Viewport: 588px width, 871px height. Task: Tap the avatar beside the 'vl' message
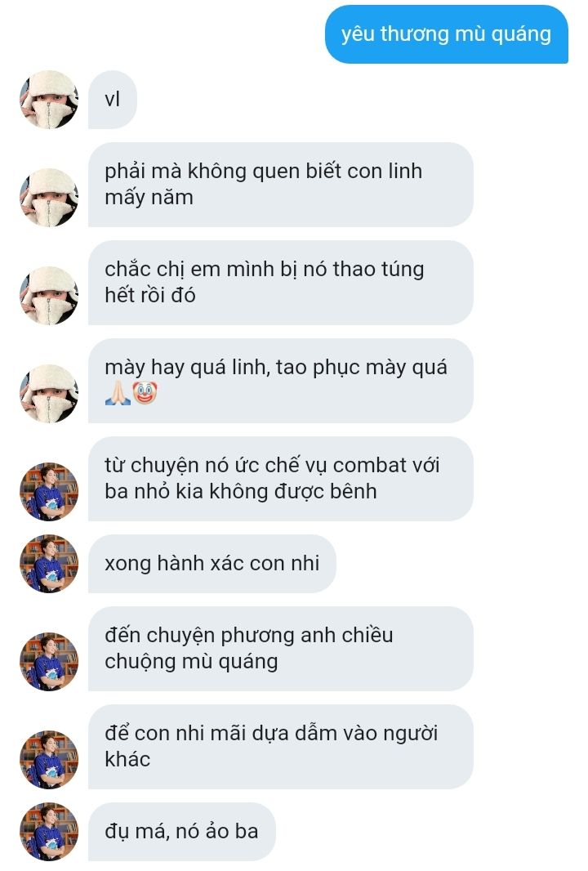[49, 100]
